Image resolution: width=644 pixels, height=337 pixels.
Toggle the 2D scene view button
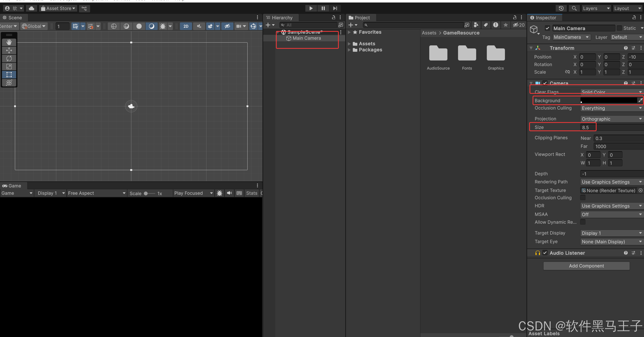pyautogui.click(x=186, y=26)
